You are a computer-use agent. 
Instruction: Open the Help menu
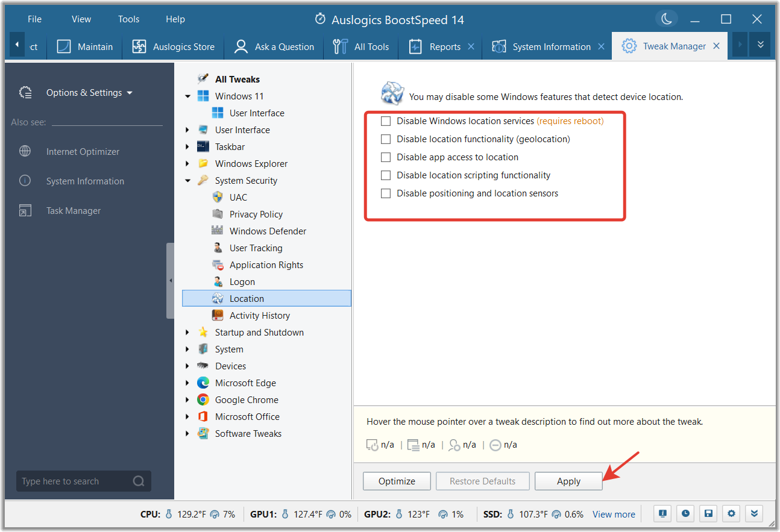pyautogui.click(x=175, y=19)
